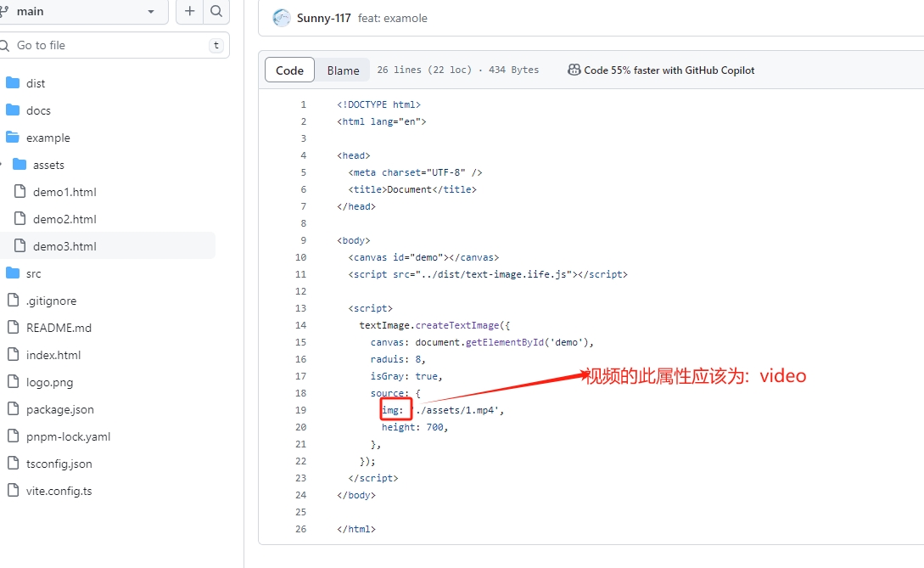Viewport: 924px width, 568px height.
Task: Click the file icon beside logo.png
Action: [13, 381]
